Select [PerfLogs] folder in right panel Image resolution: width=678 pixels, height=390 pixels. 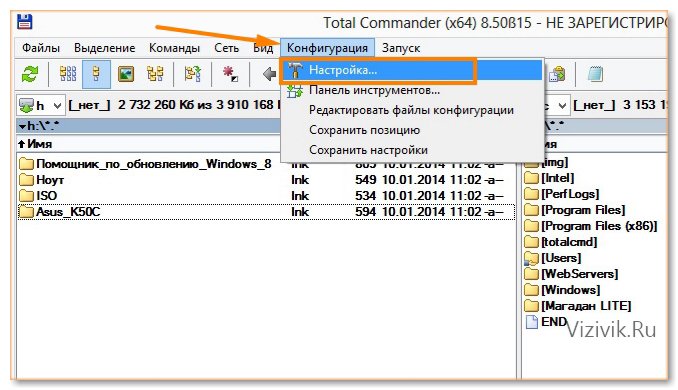click(562, 194)
